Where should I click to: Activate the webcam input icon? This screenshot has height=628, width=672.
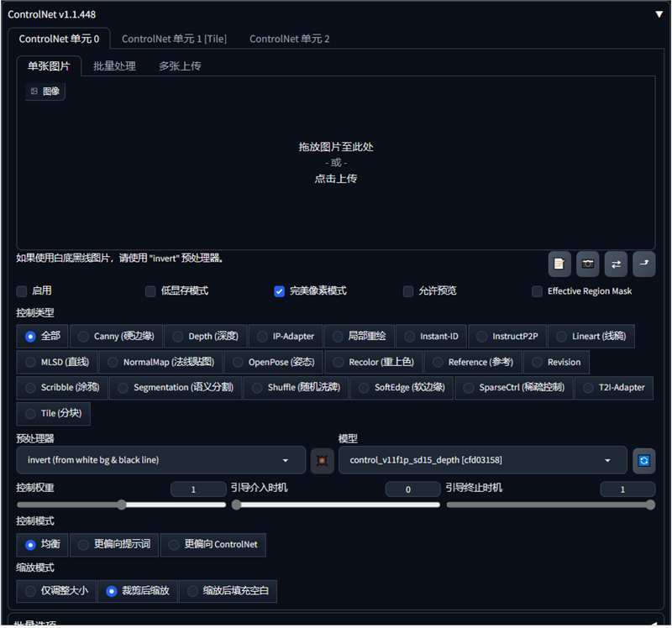[x=587, y=264]
